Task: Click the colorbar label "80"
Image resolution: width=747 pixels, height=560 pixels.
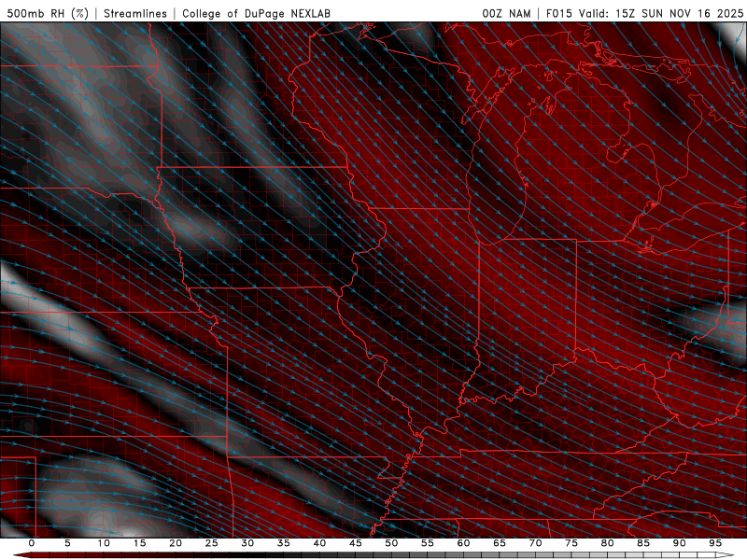Action: pyautogui.click(x=607, y=543)
